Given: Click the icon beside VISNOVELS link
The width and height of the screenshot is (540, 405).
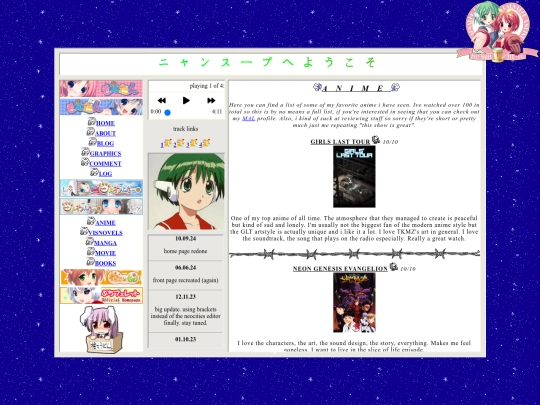Looking at the screenshot, I should click(84, 231).
